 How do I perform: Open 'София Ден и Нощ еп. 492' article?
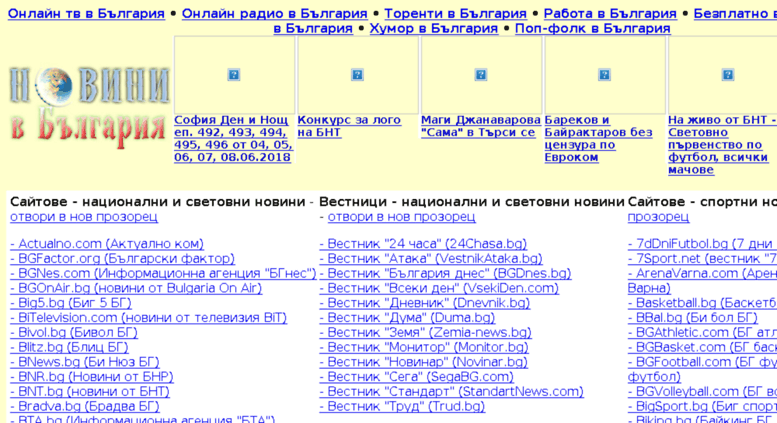coord(233,139)
